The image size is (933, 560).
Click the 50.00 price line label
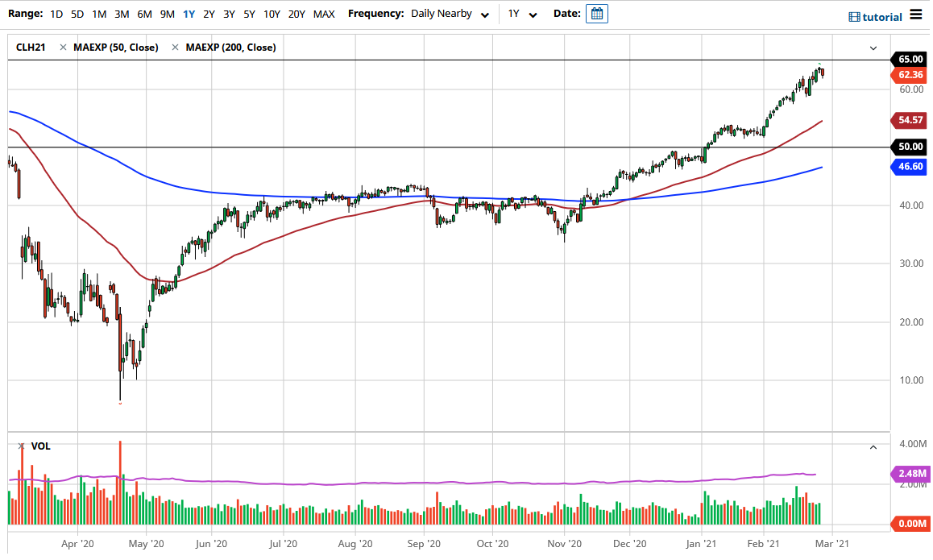tap(909, 147)
